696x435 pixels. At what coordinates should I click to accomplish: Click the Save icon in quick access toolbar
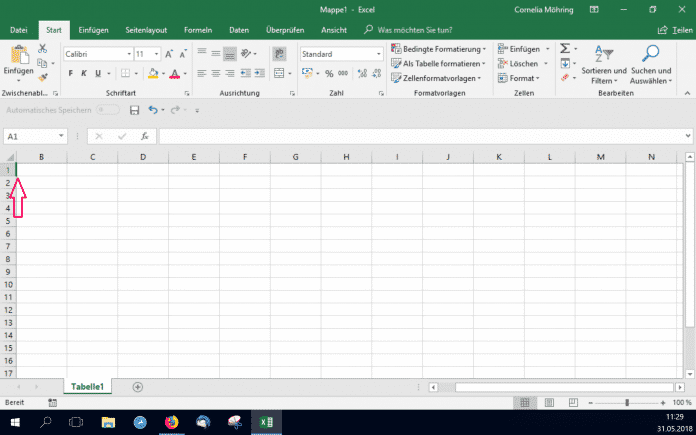[x=134, y=110]
